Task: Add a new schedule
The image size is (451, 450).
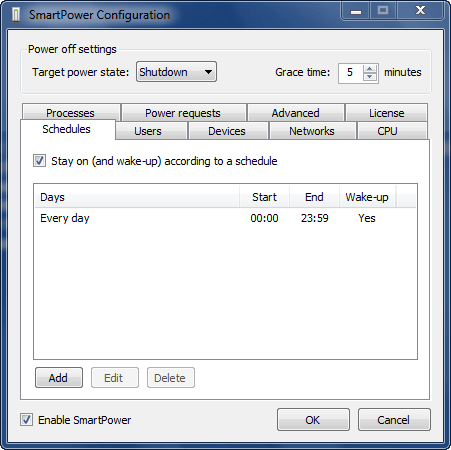Action: pyautogui.click(x=59, y=378)
